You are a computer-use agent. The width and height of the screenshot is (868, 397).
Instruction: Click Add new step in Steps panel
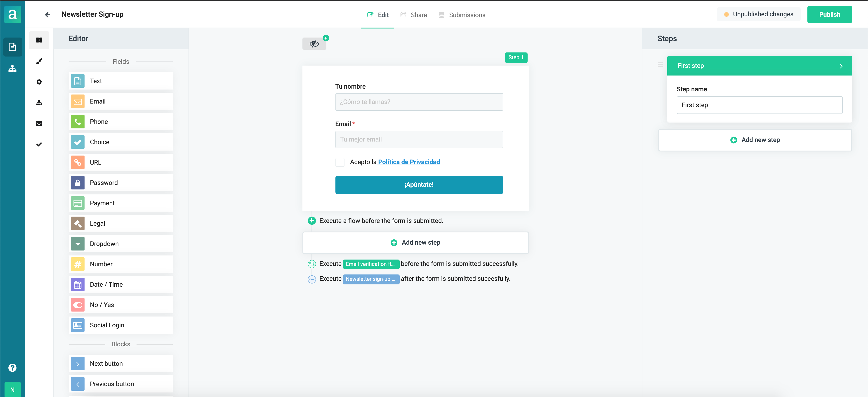755,140
